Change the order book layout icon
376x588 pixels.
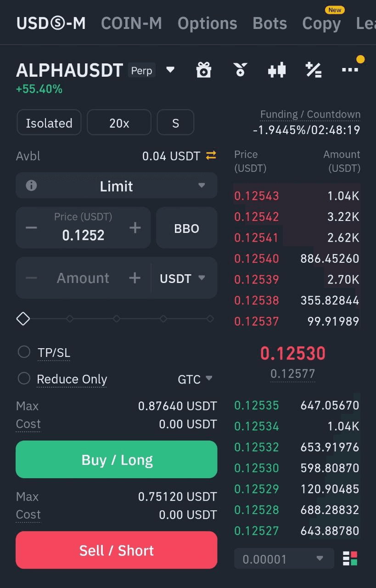(350, 559)
